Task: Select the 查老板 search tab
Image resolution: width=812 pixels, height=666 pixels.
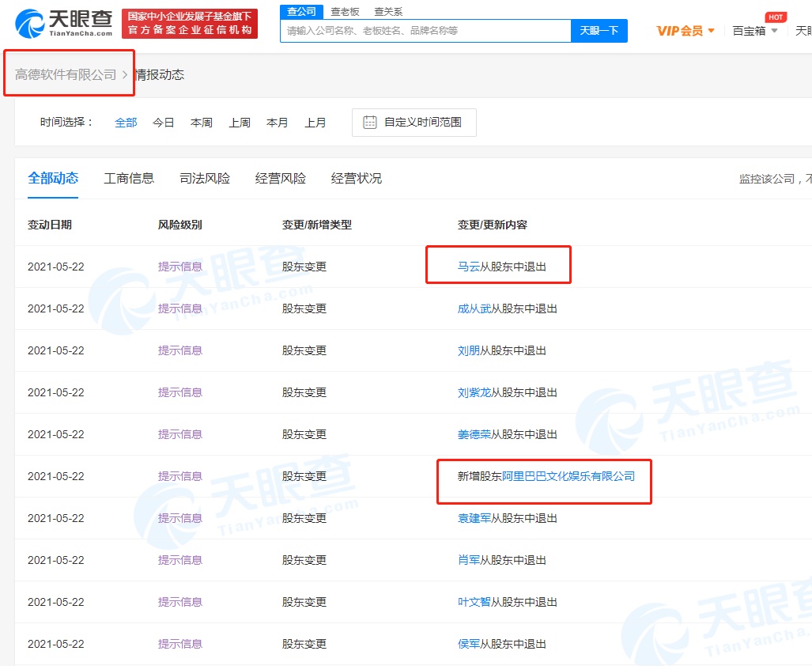Action: [x=345, y=11]
